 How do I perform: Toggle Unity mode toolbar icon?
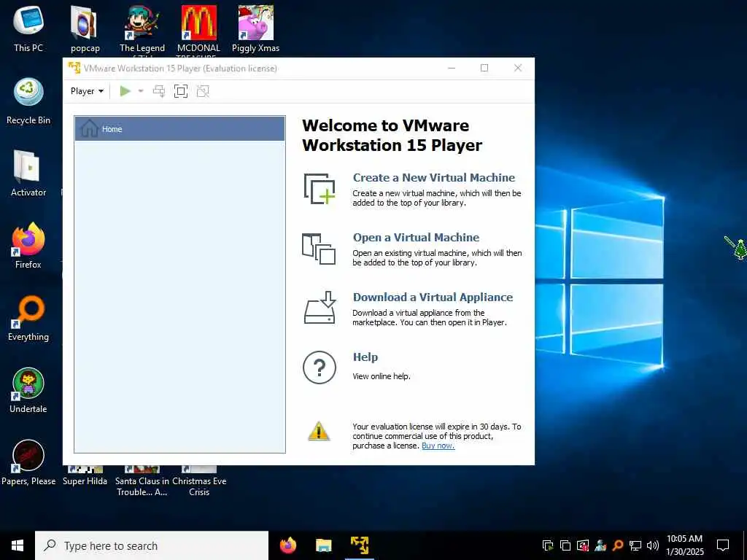coord(203,91)
